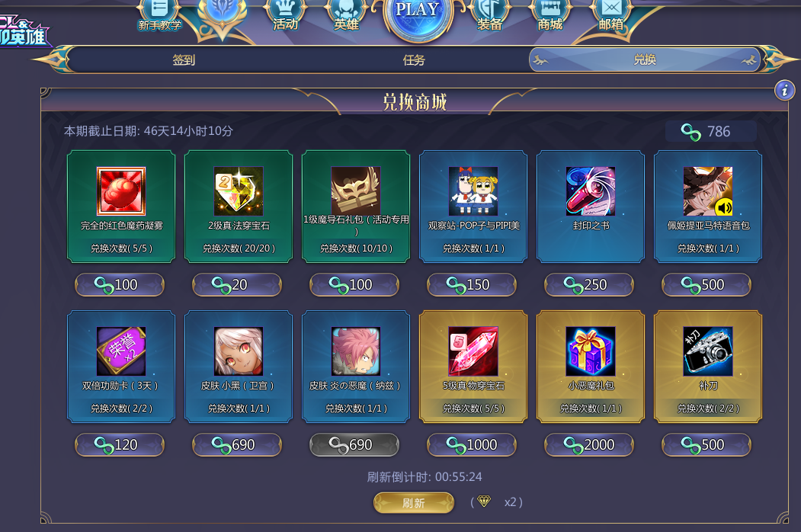Viewport: 801px width, 532px height.
Task: Click the 观察站-POP子与PIPI美 item card
Action: point(473,207)
